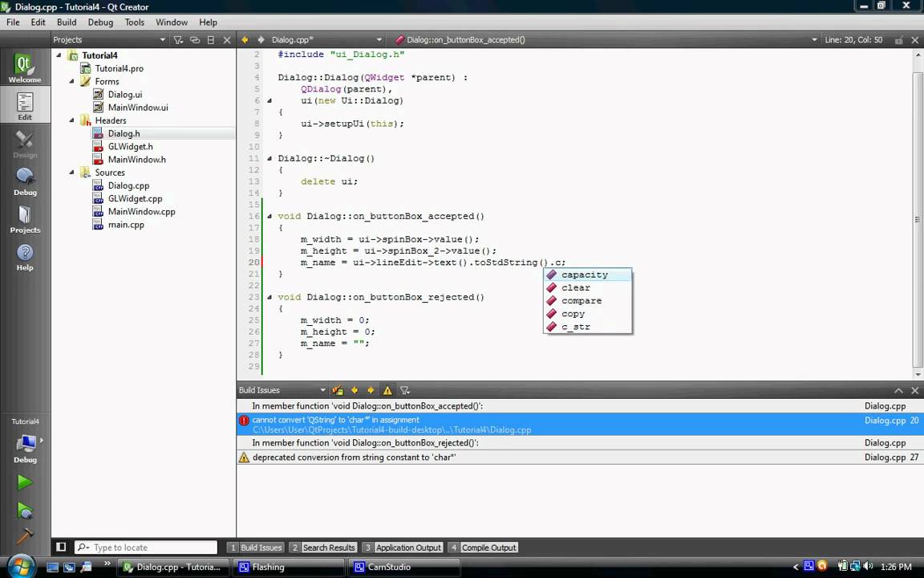Screen dimensions: 924x578
Task: Clear the Build Issues list
Action: tap(338, 390)
